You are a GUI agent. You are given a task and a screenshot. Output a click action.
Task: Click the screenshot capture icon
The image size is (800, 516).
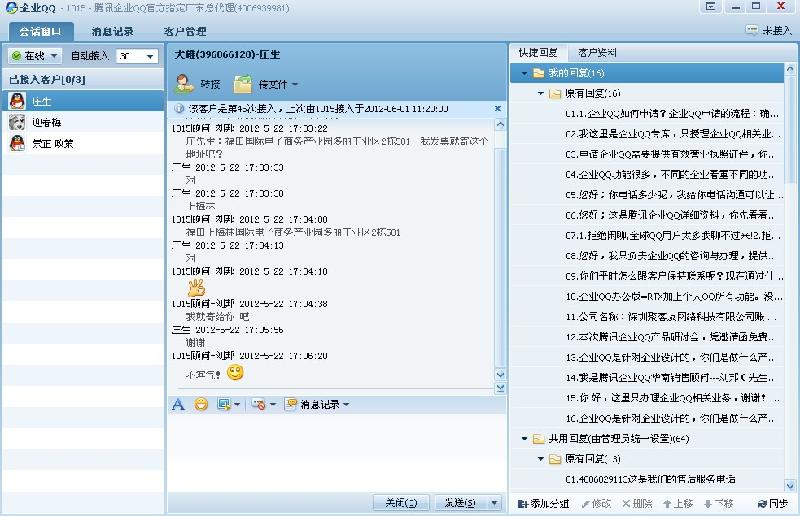(223, 405)
